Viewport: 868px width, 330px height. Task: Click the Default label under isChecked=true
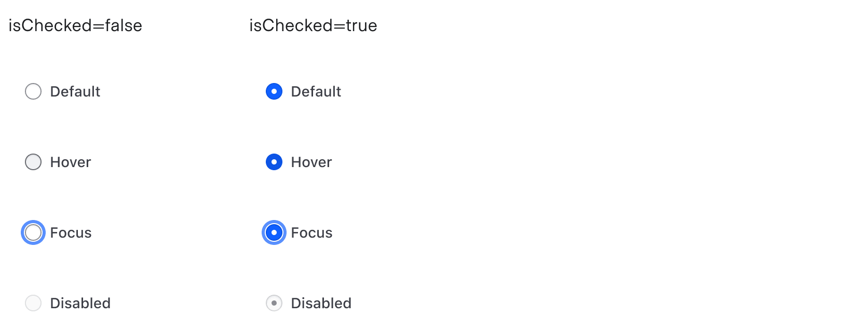tap(316, 92)
